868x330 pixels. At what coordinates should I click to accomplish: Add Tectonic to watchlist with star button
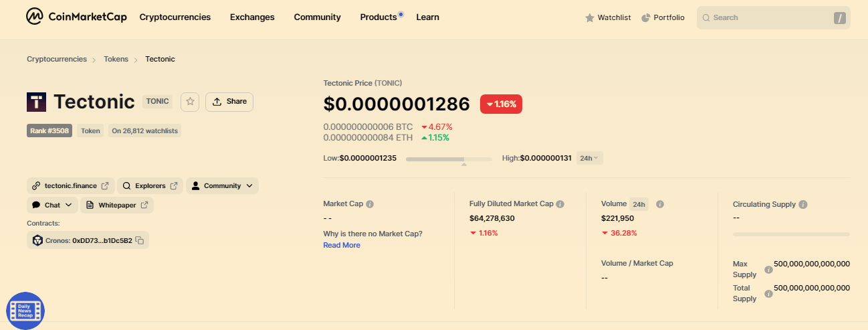[x=190, y=102]
